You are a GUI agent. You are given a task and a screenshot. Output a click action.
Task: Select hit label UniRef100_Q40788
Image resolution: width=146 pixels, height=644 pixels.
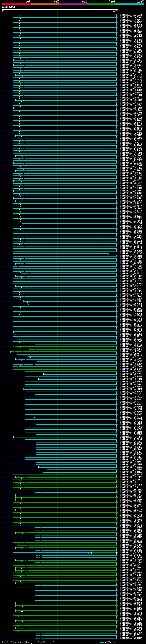point(131,371)
